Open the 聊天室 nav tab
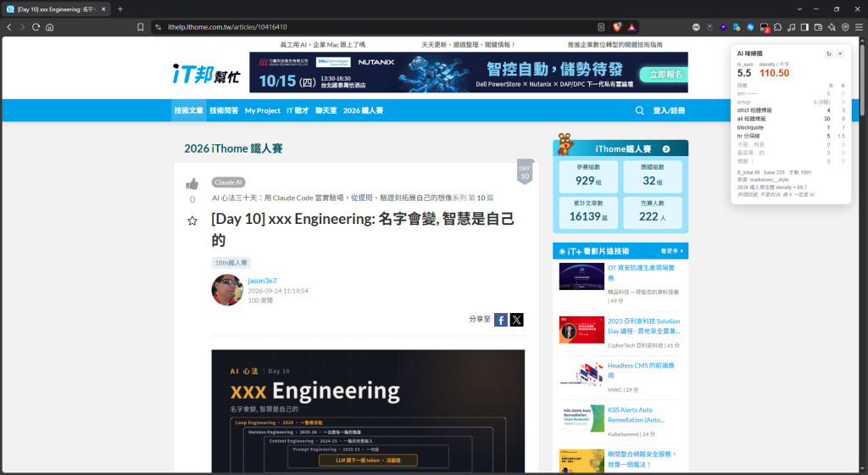868x475 pixels. 326,111
